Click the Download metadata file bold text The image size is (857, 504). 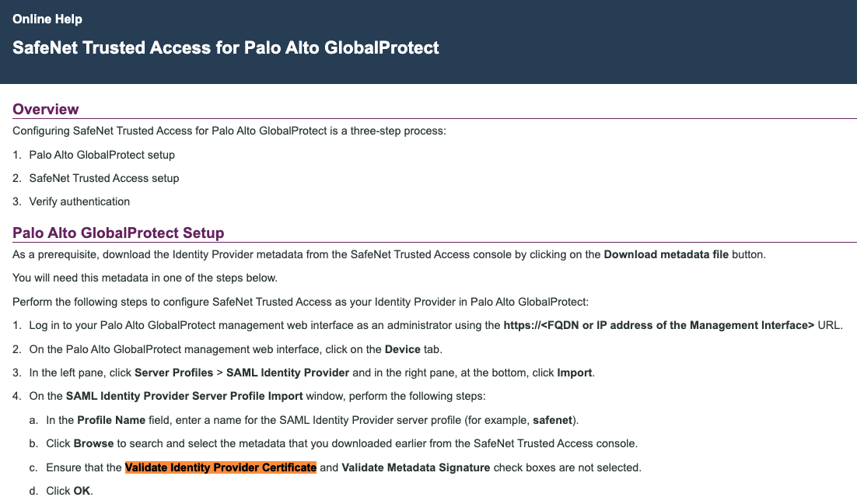(666, 254)
